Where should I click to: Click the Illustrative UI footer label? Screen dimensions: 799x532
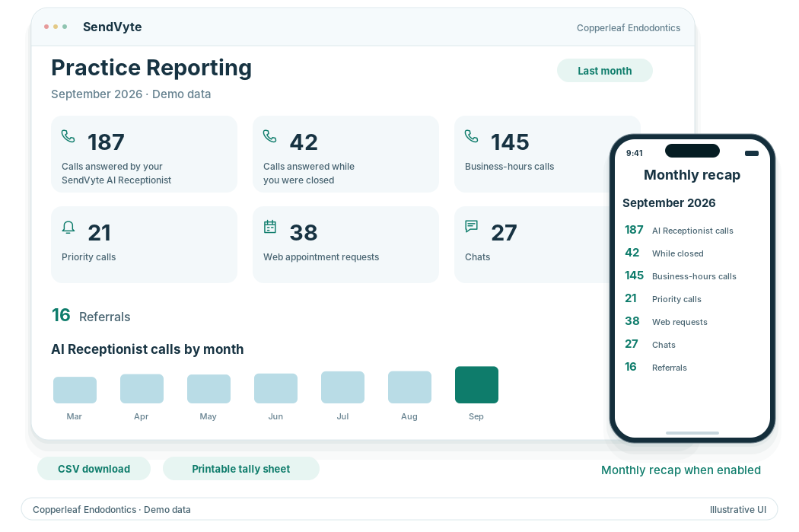point(738,510)
